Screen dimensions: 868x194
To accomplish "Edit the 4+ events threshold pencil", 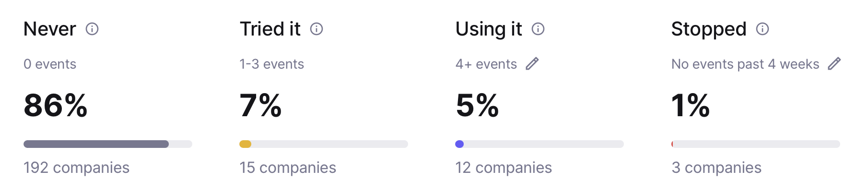I will pyautogui.click(x=532, y=64).
